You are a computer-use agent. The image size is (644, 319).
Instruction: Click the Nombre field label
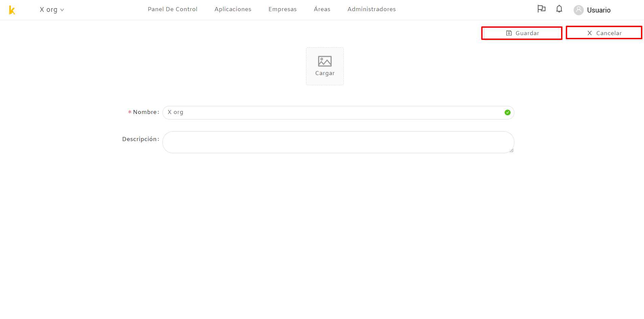click(x=146, y=112)
